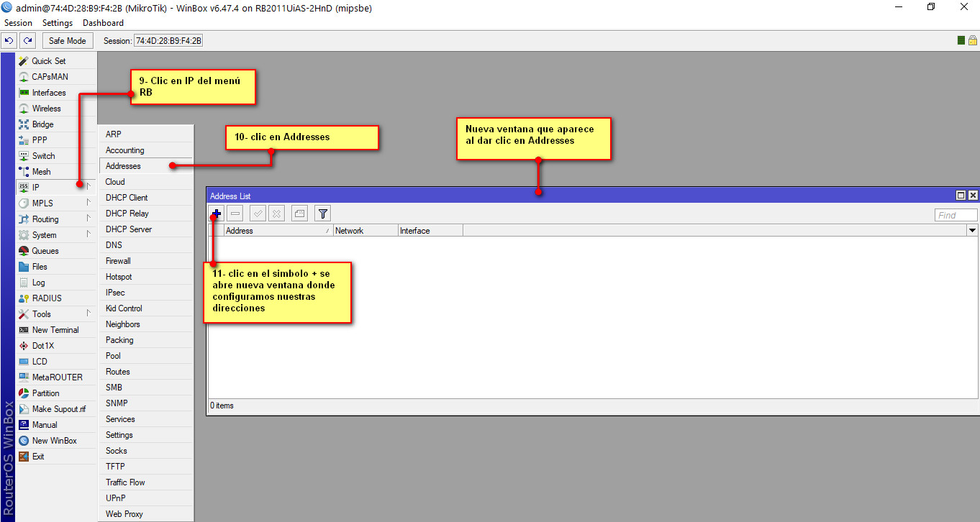Click the redo arrow icon in toolbar
Image resolution: width=980 pixels, height=522 pixels.
27,41
